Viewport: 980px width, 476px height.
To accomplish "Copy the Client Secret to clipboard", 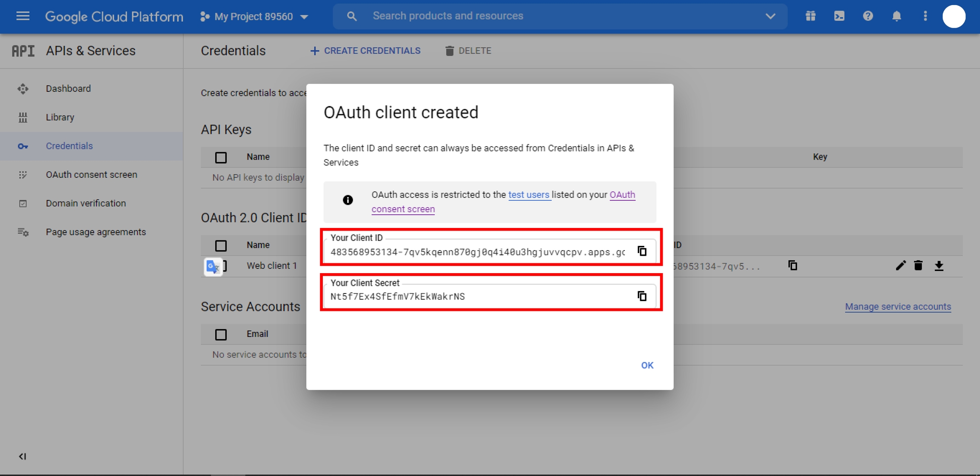I will click(642, 296).
